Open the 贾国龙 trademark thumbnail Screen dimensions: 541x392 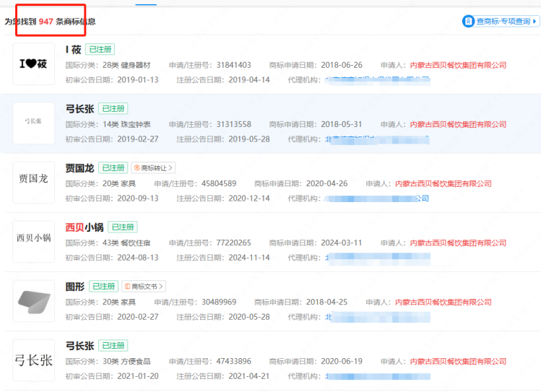point(33,183)
